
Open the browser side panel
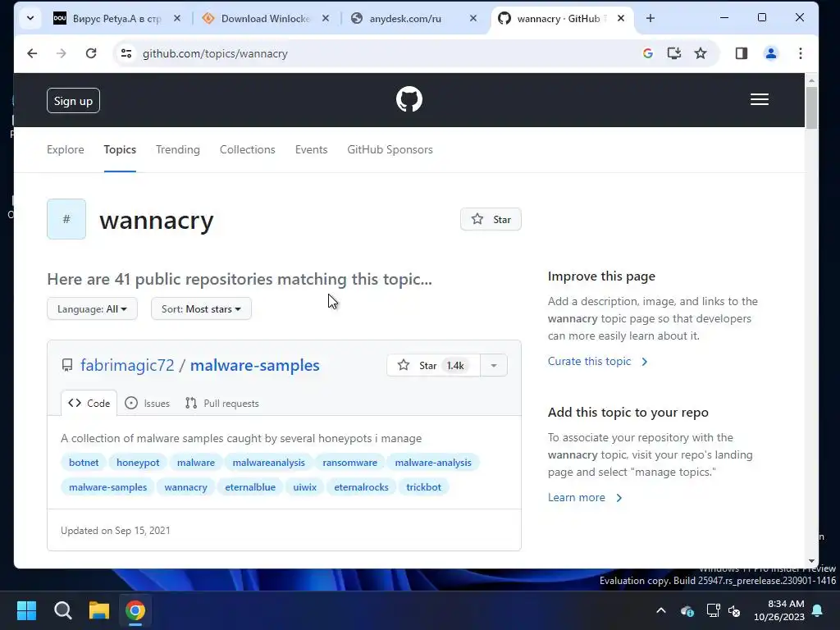(742, 53)
